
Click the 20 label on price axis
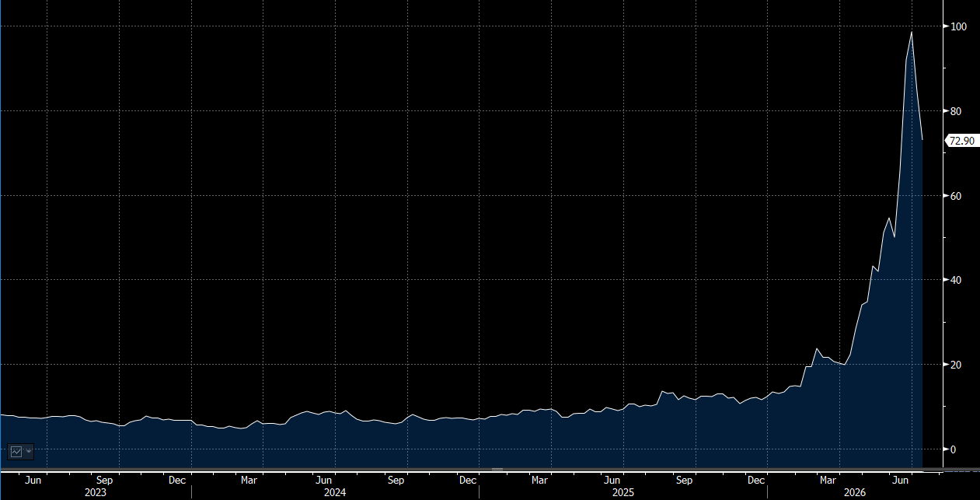click(x=956, y=365)
